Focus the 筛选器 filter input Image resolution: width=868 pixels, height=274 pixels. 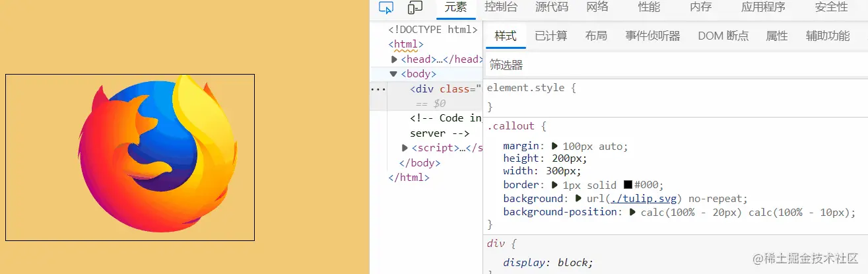click(677, 65)
